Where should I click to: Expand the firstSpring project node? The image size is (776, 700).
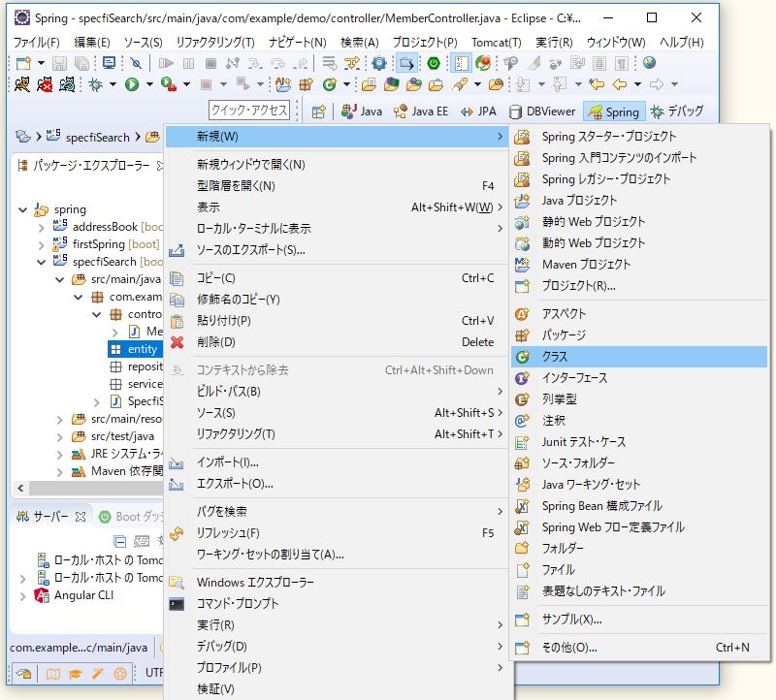coord(42,245)
